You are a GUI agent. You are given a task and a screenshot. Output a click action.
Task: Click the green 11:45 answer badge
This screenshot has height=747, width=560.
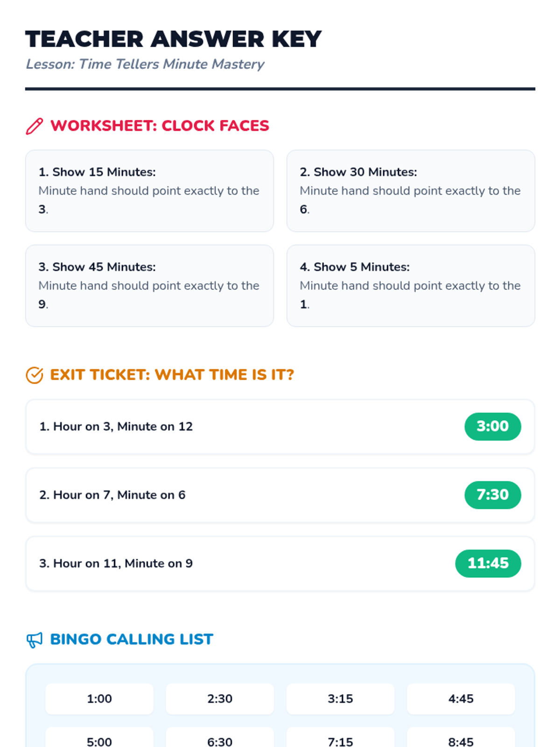(x=488, y=564)
